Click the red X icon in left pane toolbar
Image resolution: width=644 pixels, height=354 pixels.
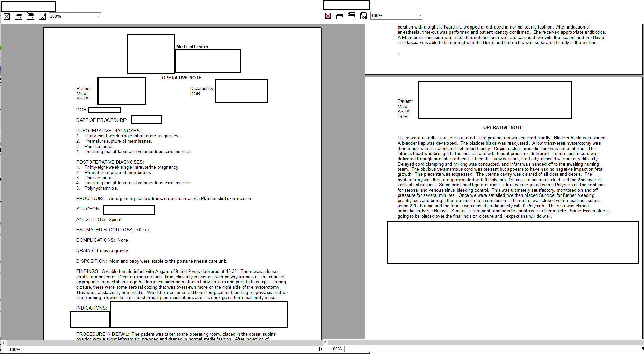point(7,16)
